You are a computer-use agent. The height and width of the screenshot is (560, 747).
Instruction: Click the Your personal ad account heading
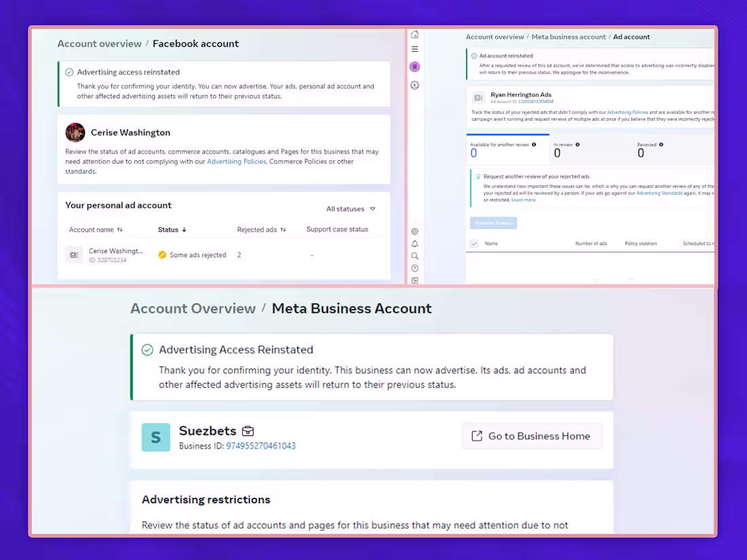point(118,205)
